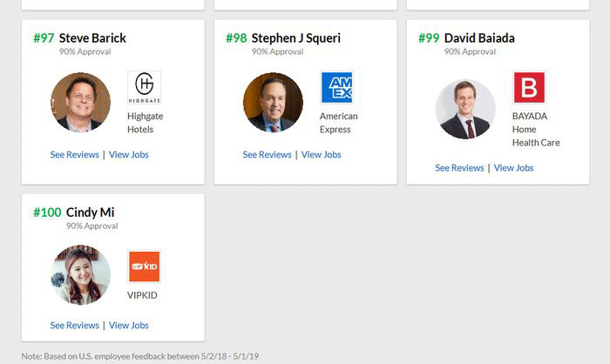Image resolution: width=610 pixels, height=364 pixels.
Task: Click the name Steve Barick
Action: tap(92, 38)
